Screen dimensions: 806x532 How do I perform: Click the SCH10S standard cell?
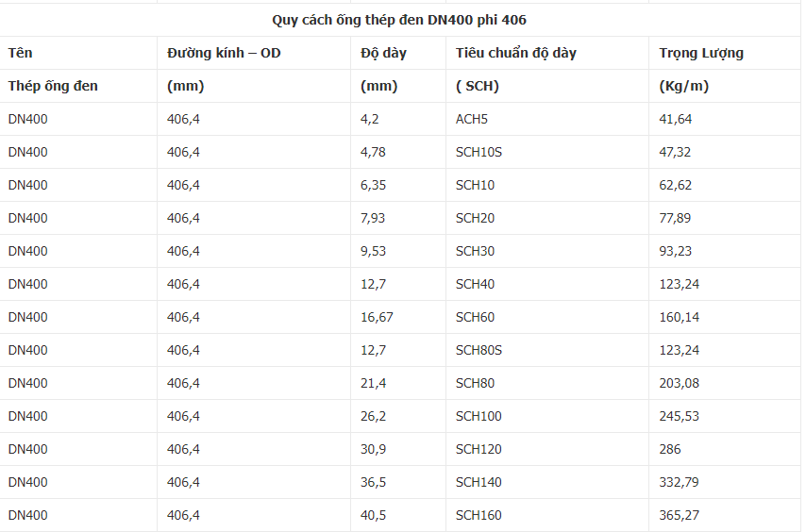479,152
